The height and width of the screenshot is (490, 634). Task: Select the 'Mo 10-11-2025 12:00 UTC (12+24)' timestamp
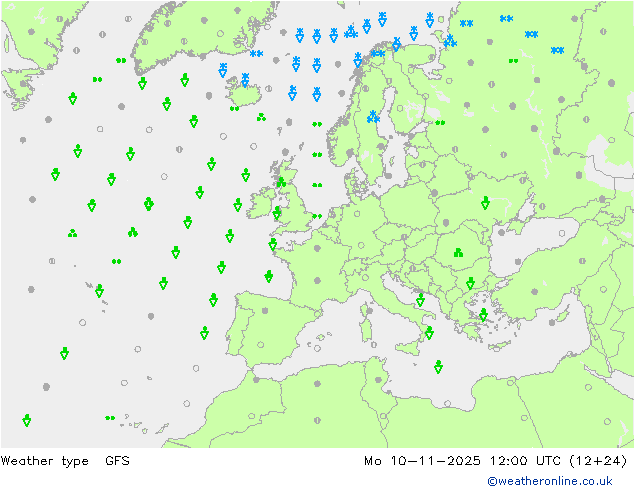[496, 461]
